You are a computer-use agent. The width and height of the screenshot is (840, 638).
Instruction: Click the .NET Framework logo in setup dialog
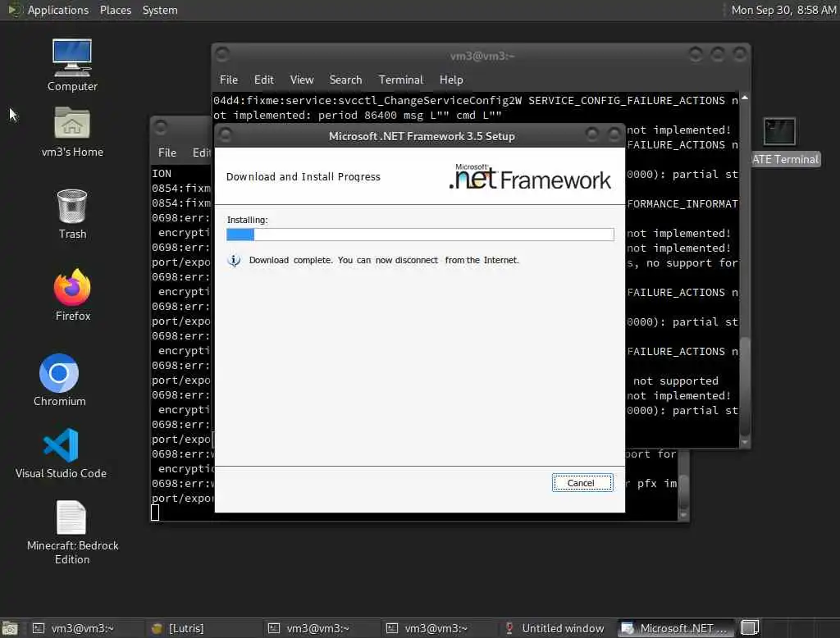click(x=530, y=177)
